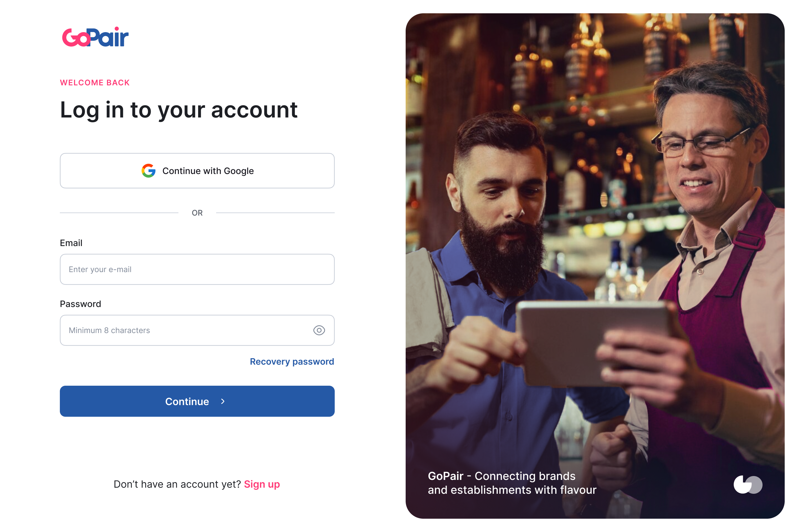Click the Don't have an account yet text
Screen dimensions: 798x532
coord(177,484)
